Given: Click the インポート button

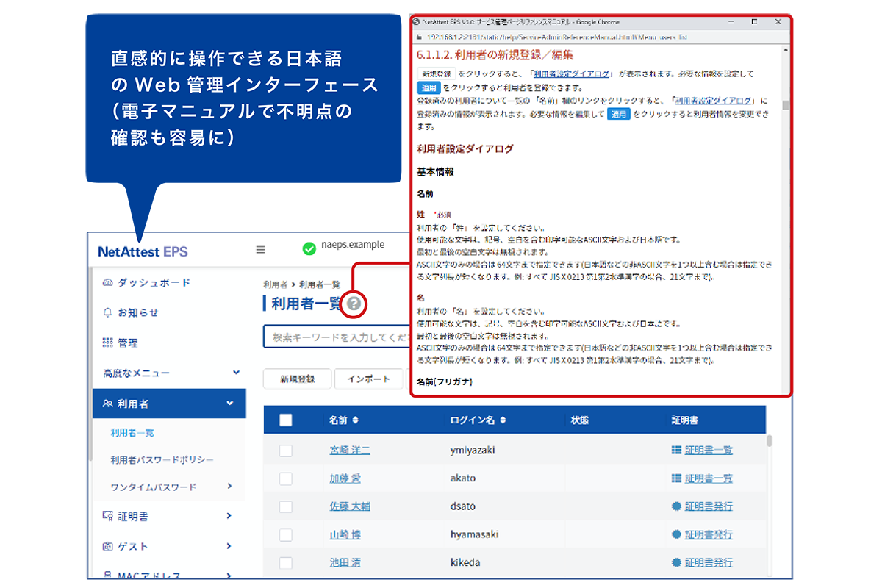Looking at the screenshot, I should 369,379.
